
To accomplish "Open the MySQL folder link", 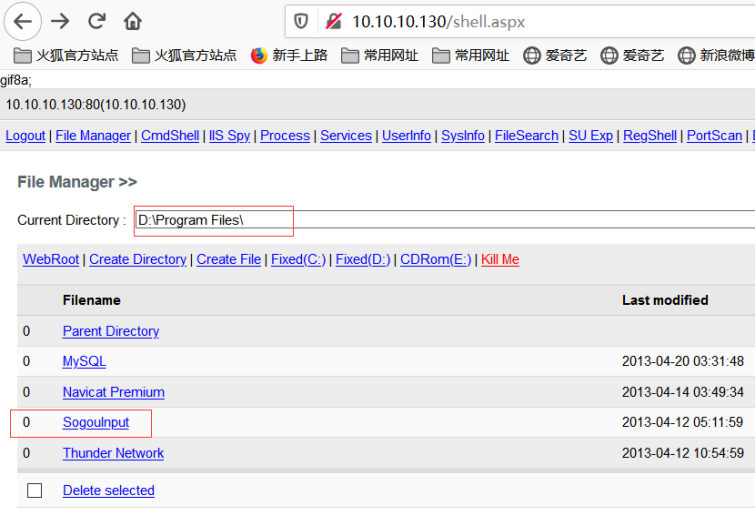I will (x=84, y=362).
